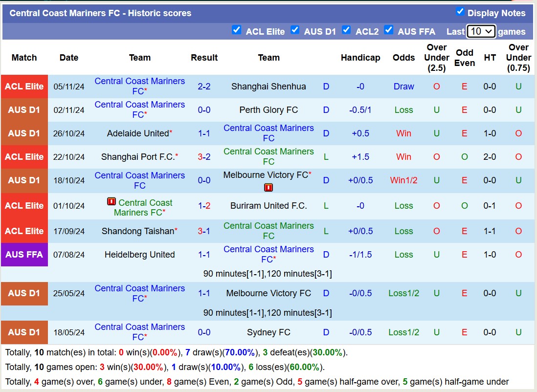Open Shanghai Shenhua team link

tap(268, 87)
